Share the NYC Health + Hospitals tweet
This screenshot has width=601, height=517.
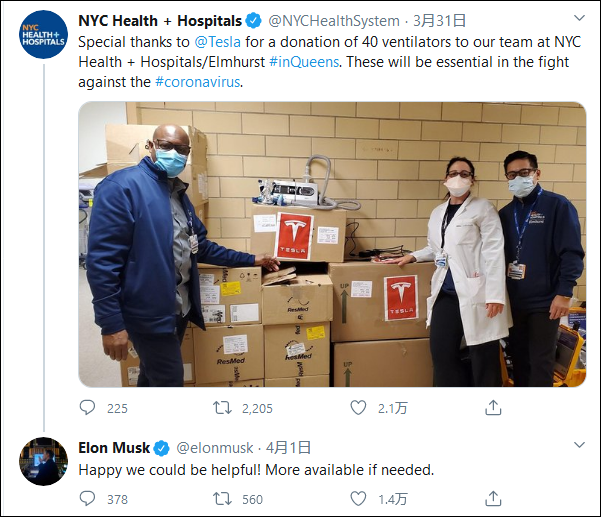coord(493,407)
